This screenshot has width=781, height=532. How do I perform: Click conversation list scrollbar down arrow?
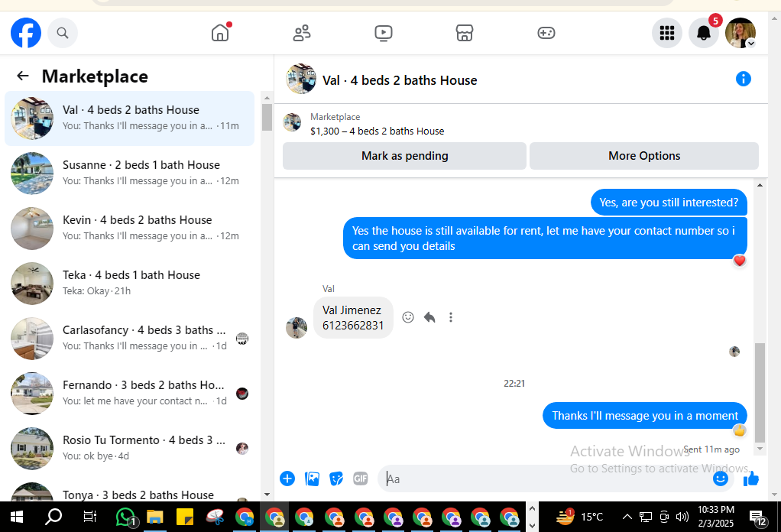coord(267,495)
